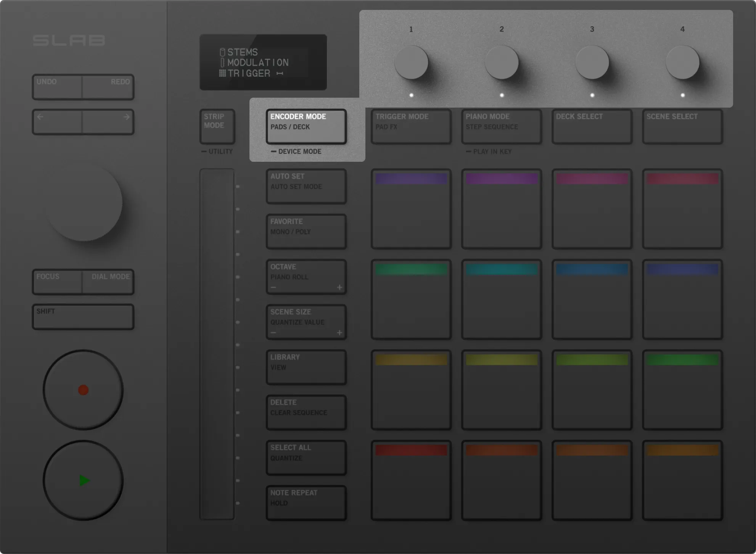Enable Auto Set mode button
Image resolution: width=756 pixels, height=554 pixels.
point(306,186)
